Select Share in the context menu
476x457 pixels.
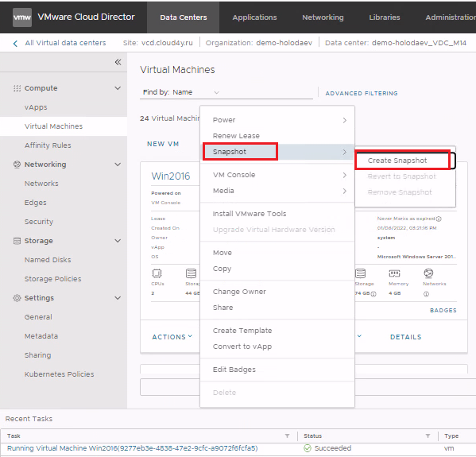tap(223, 308)
